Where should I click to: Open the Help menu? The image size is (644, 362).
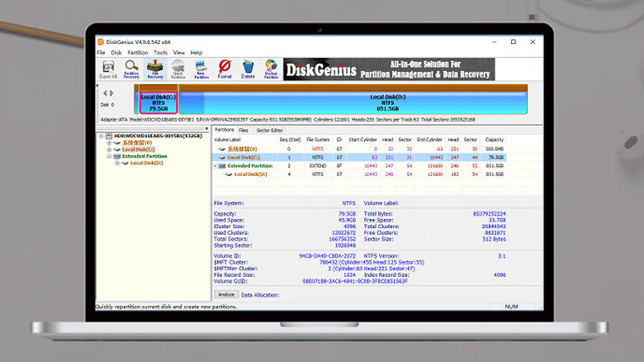(x=197, y=53)
